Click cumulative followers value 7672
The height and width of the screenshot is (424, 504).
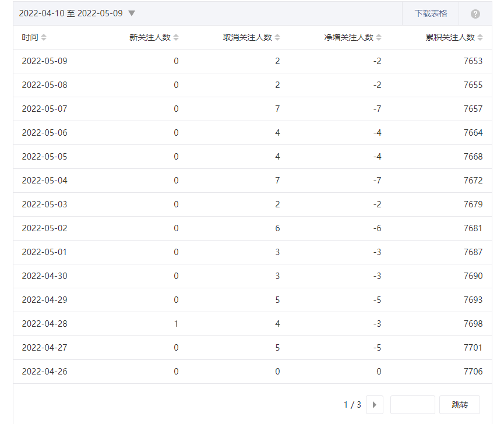coord(473,181)
